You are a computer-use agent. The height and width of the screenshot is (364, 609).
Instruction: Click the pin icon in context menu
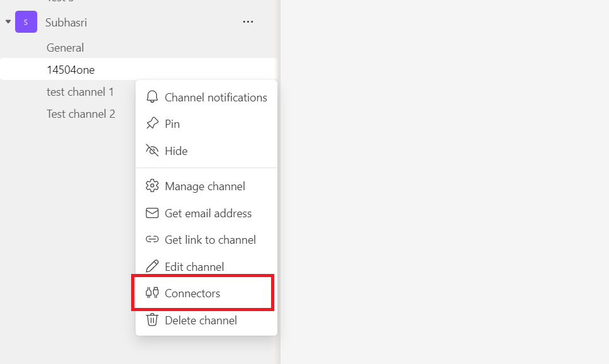click(x=152, y=124)
